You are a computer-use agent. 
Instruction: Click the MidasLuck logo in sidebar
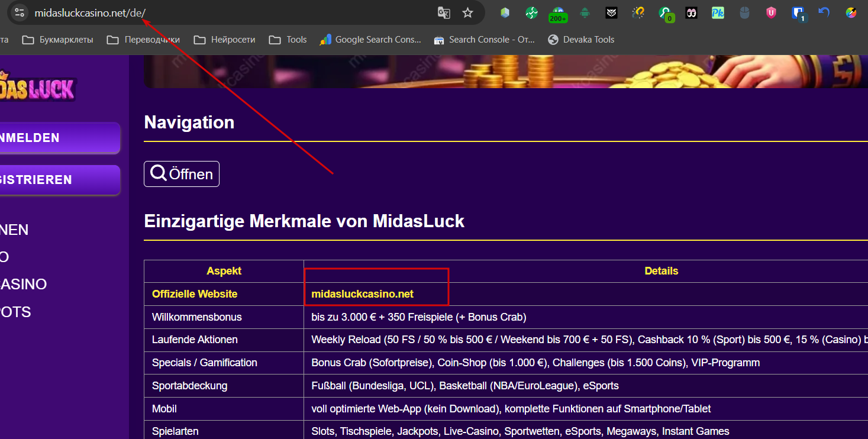click(37, 87)
